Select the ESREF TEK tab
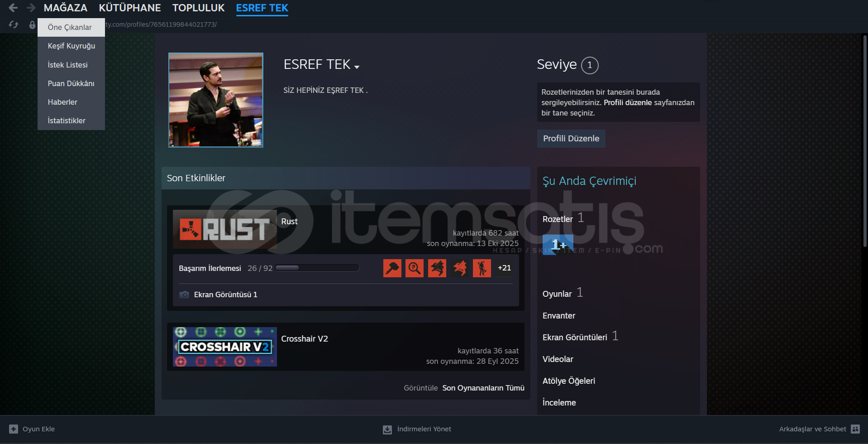The width and height of the screenshot is (868, 444). [262, 8]
